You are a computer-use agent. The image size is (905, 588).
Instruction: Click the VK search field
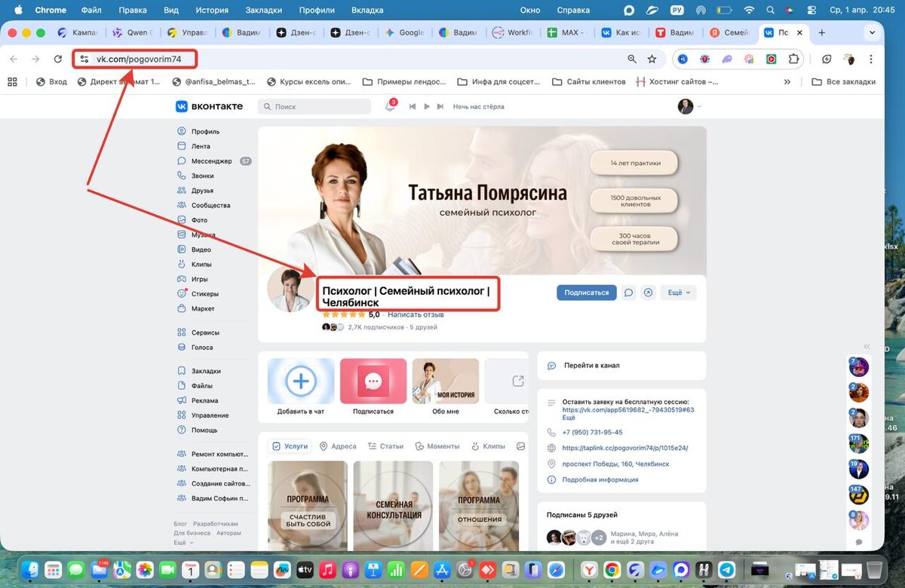click(314, 107)
